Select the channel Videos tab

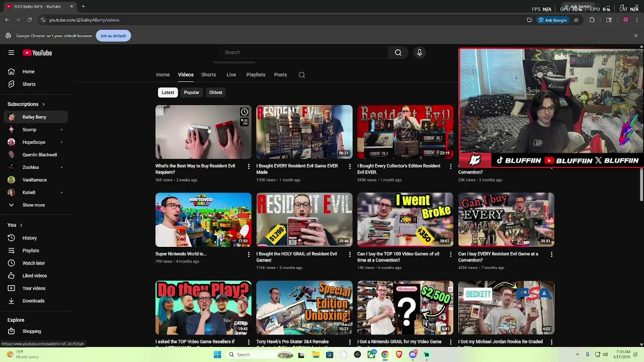click(x=186, y=75)
